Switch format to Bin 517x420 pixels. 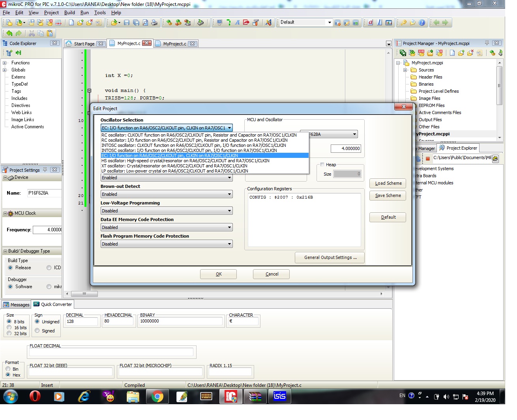(x=8, y=369)
